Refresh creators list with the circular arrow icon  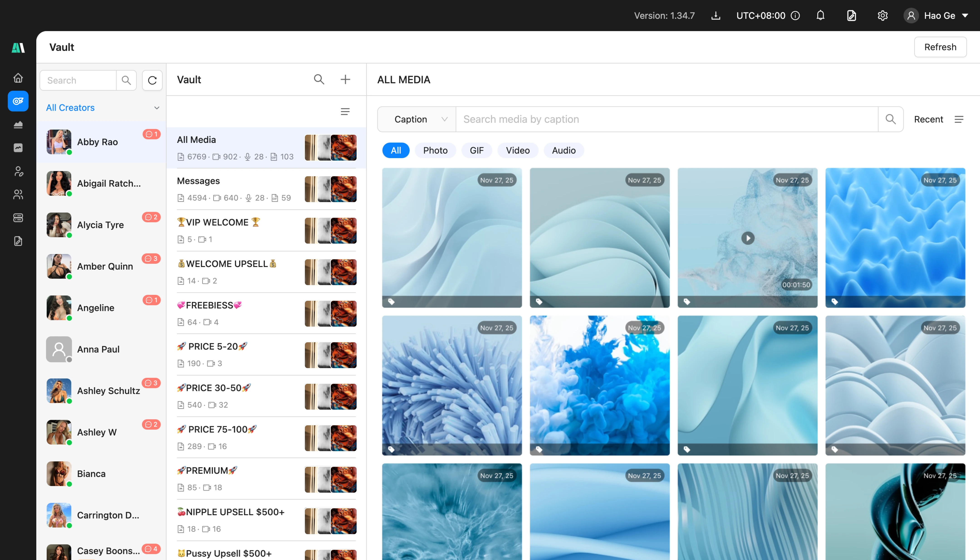(x=152, y=80)
